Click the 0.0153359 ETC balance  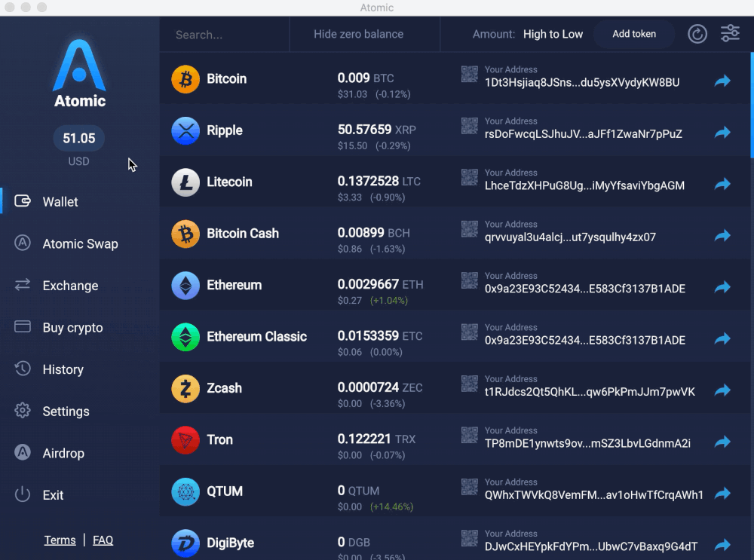tap(380, 335)
